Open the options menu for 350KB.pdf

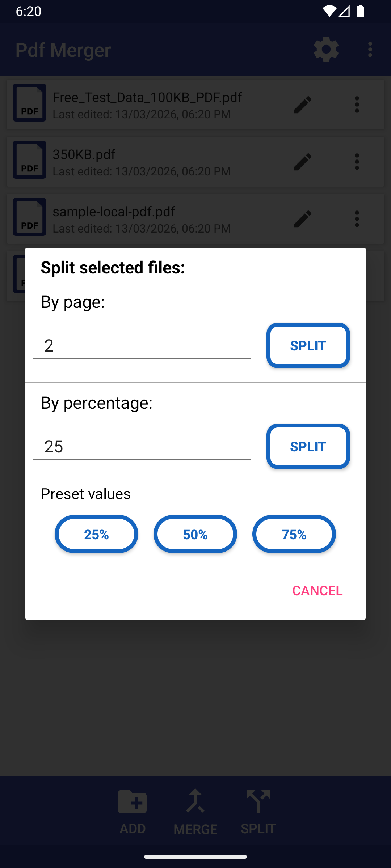357,162
